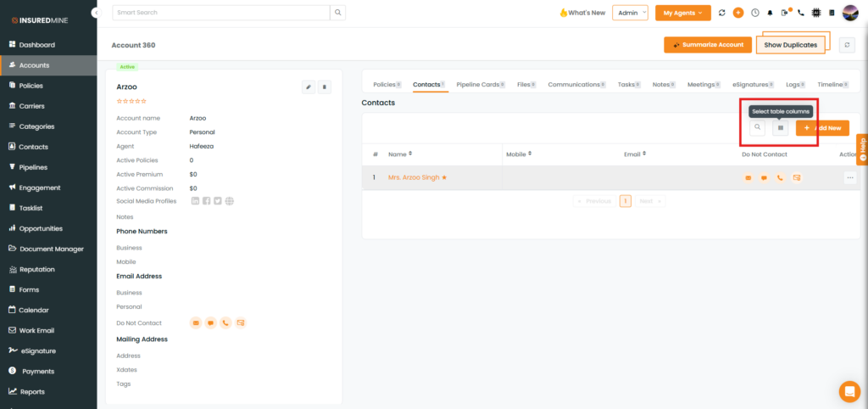868x409 pixels.
Task: Open the chat bubble widget icon
Action: pos(849,391)
